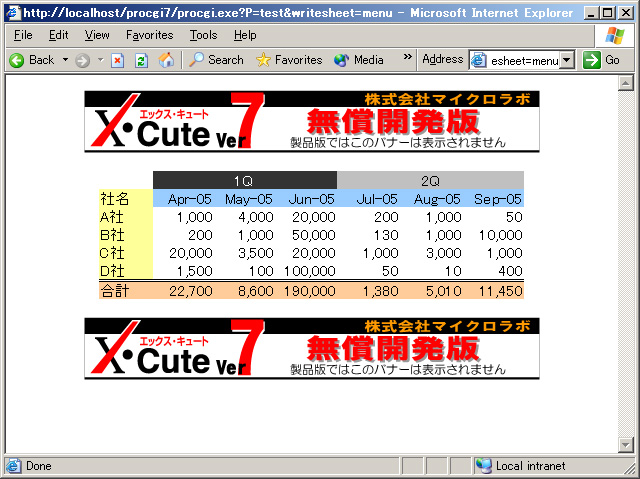640x479 pixels.
Task: Open the File menu
Action: pyautogui.click(x=23, y=35)
